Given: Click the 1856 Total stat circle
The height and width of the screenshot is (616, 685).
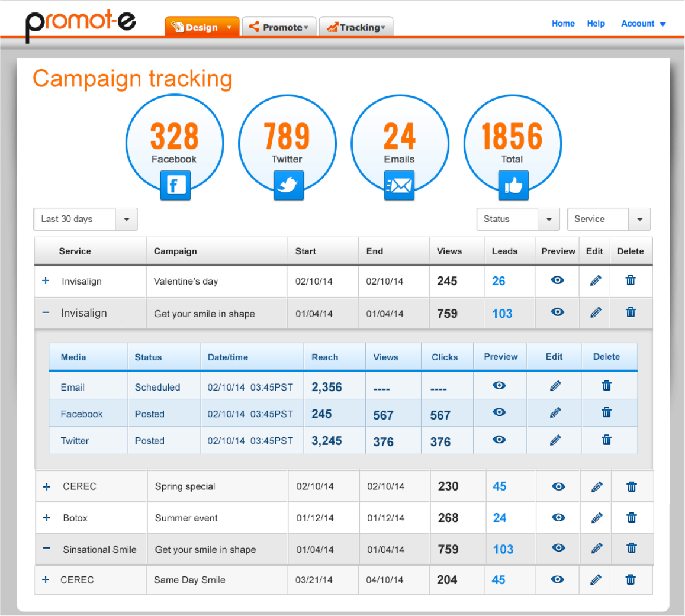Looking at the screenshot, I should point(513,144).
